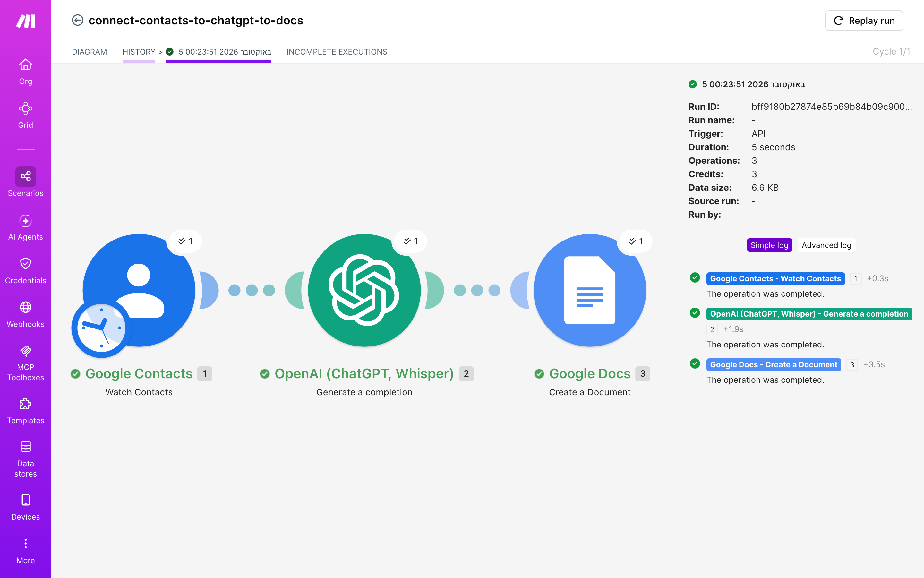Open AI Agents in the sidebar

point(26,227)
